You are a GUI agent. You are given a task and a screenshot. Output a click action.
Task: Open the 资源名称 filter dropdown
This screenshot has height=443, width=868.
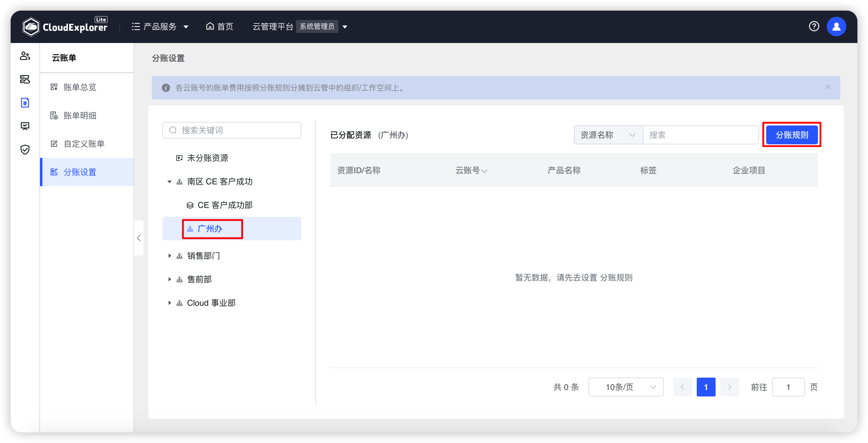pos(608,135)
